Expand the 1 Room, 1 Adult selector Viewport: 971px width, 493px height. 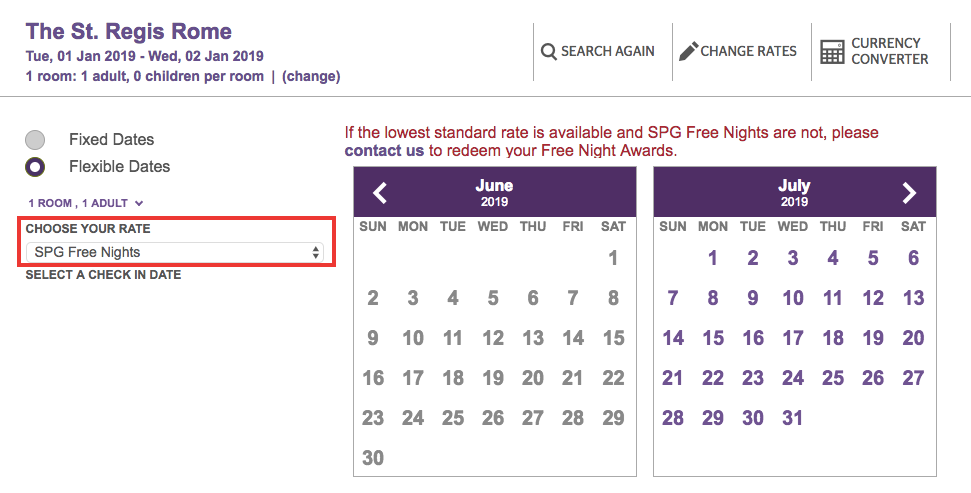click(86, 203)
